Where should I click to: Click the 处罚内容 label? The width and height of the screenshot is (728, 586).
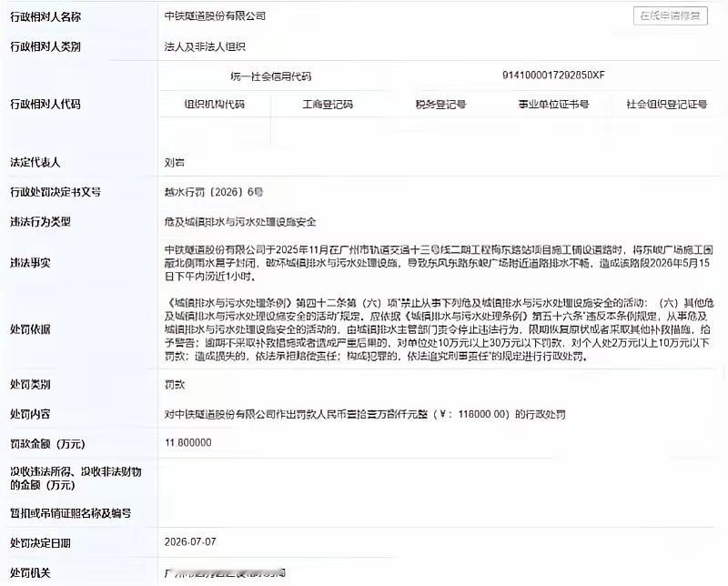click(30, 414)
